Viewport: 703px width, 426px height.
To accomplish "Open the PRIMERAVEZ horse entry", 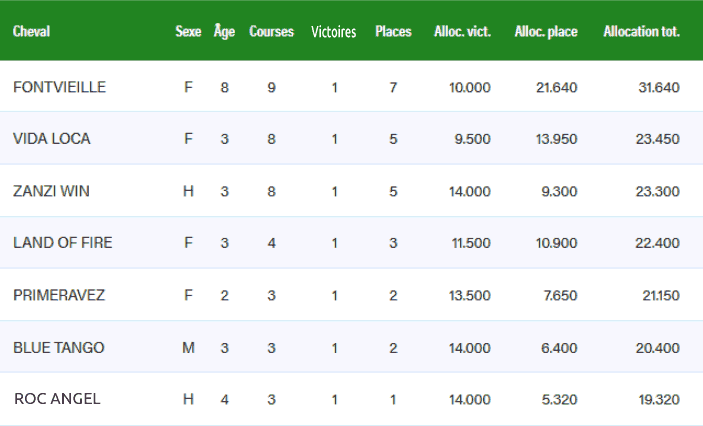I will pyautogui.click(x=59, y=295).
